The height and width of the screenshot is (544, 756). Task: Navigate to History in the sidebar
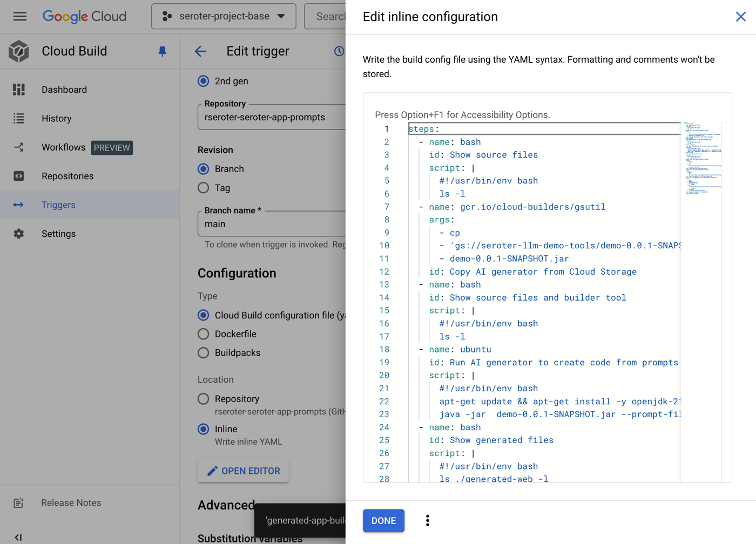coord(56,119)
